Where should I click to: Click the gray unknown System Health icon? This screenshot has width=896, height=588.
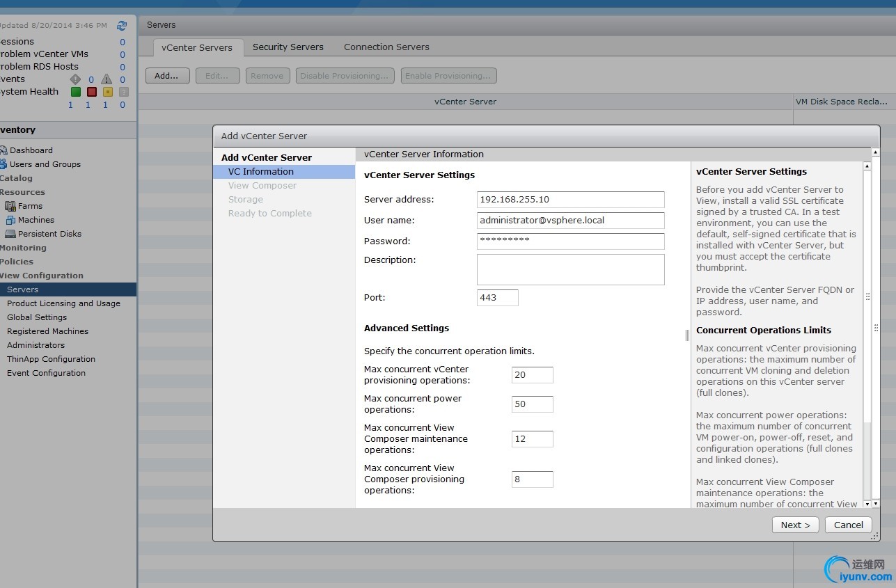click(x=124, y=92)
